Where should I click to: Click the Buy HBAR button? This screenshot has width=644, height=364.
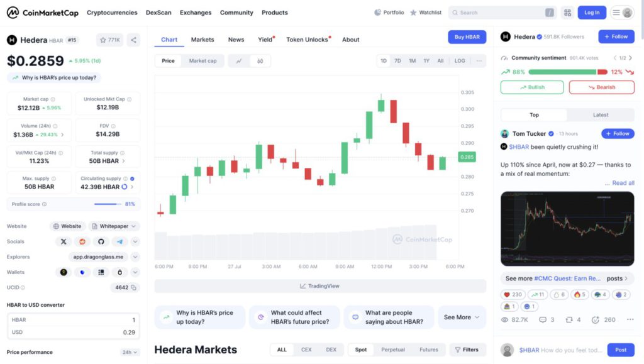[467, 37]
